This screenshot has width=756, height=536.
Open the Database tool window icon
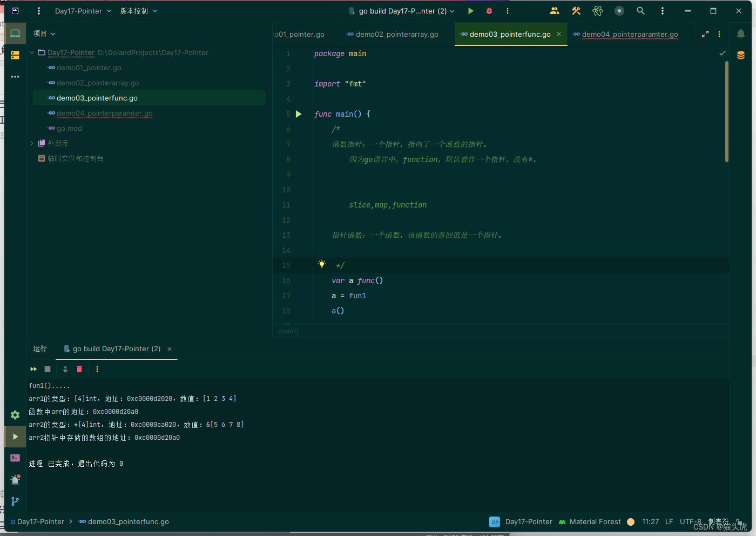741,55
